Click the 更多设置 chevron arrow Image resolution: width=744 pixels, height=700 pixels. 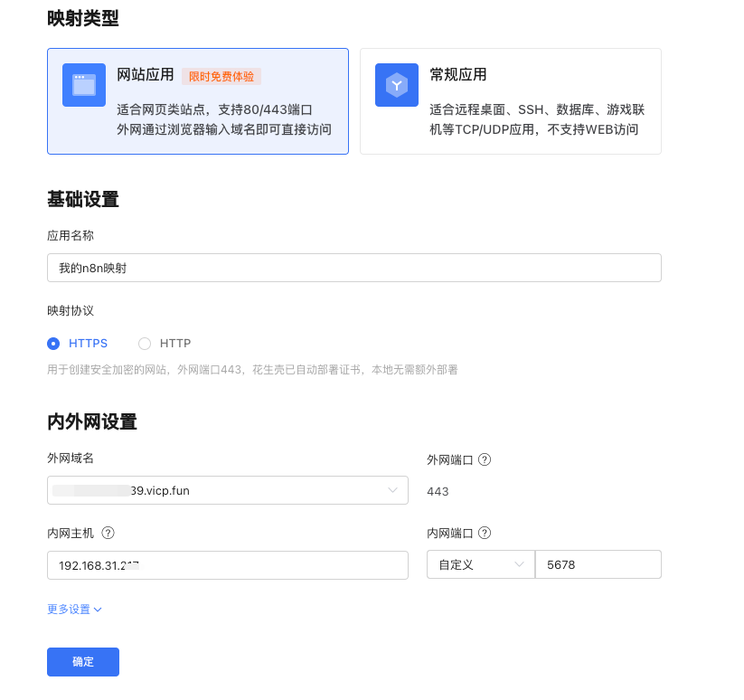pyautogui.click(x=98, y=609)
